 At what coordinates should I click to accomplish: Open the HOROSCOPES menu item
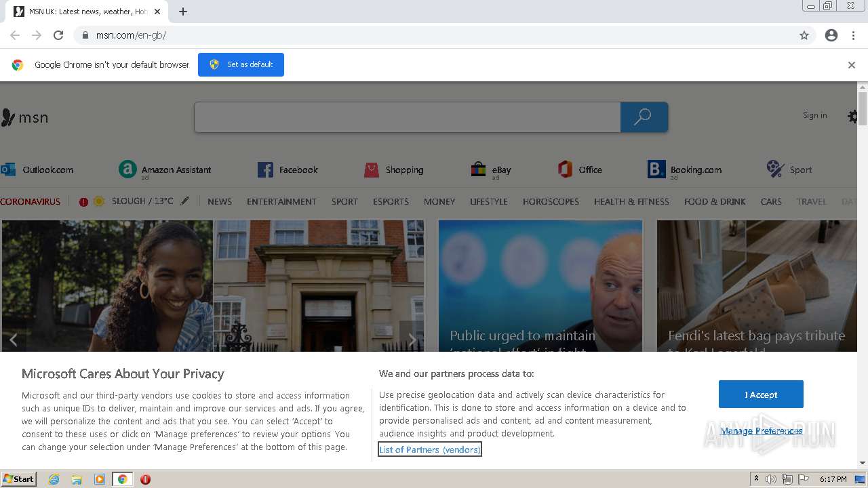pyautogui.click(x=551, y=201)
